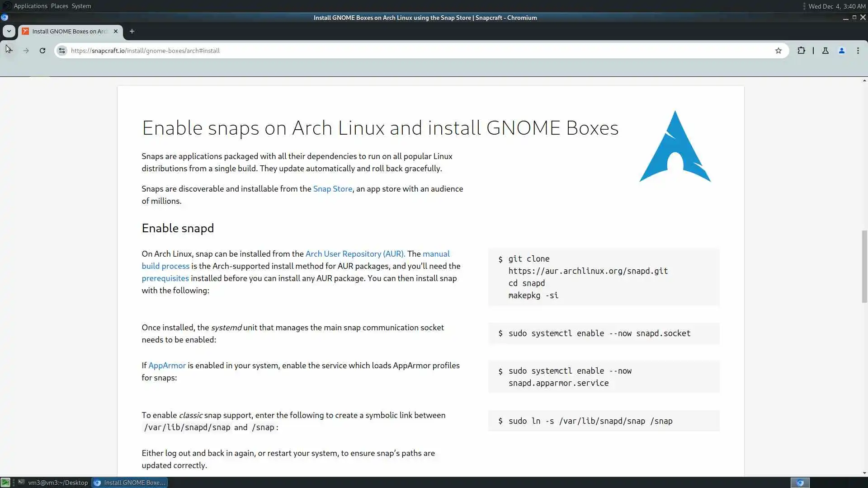
Task: Open the Extensions puzzle icon
Action: [x=801, y=51]
